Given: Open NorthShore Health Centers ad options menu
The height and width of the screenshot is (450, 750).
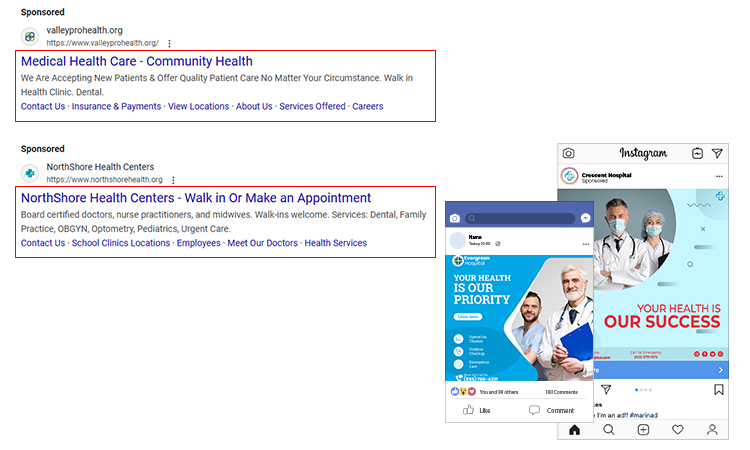Looking at the screenshot, I should (173, 180).
